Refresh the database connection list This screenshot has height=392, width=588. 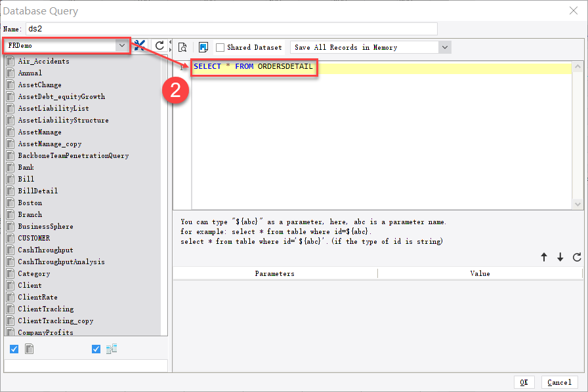(157, 46)
